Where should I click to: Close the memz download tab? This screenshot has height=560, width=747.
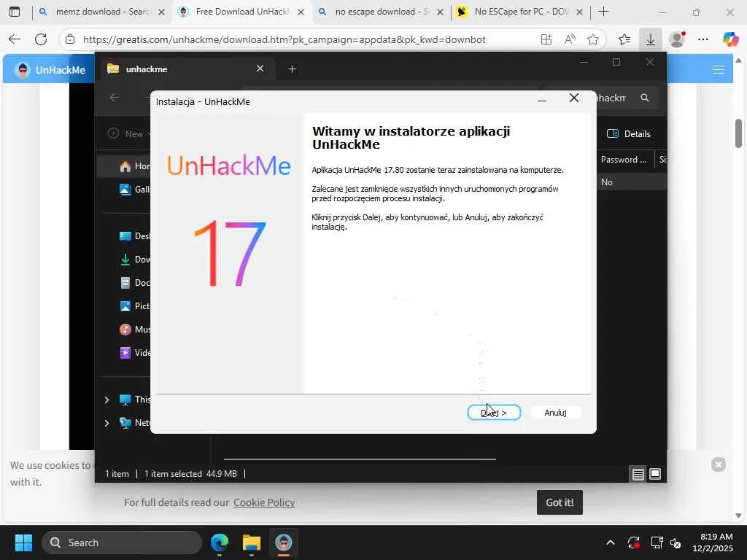point(161,12)
